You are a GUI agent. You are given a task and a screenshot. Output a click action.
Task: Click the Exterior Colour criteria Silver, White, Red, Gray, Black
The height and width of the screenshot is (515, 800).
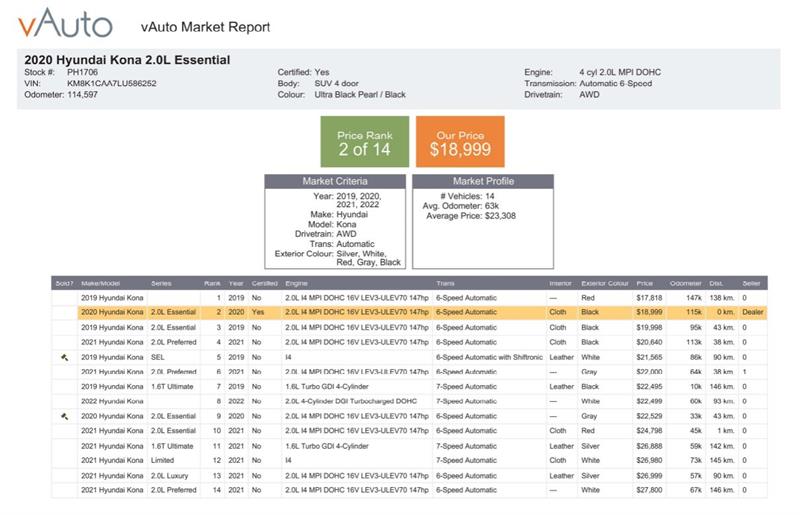338,258
